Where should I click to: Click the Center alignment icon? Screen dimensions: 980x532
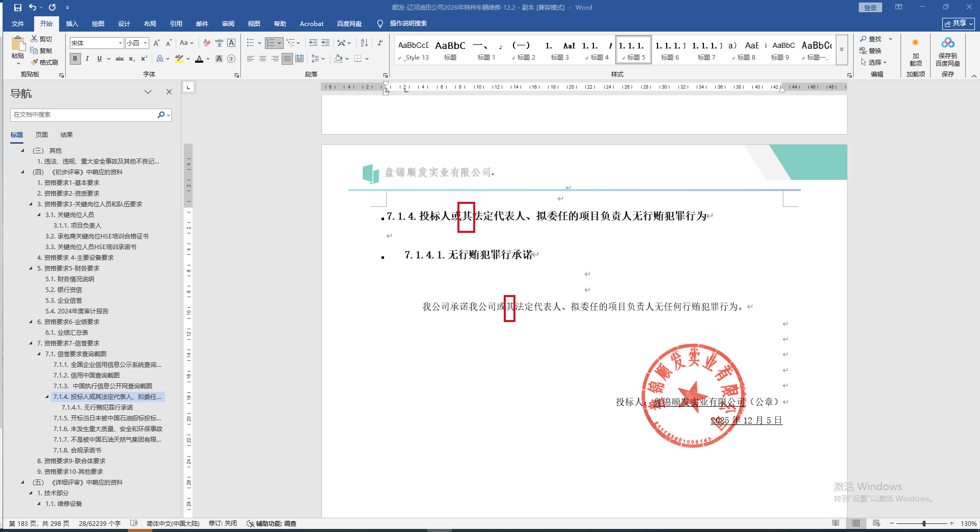[x=263, y=59]
